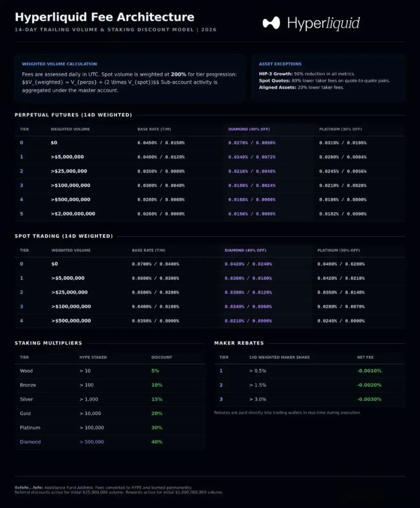This screenshot has width=420, height=508.
Task: Select the spot 0.0700% / 0.0400% base rate
Action: [x=155, y=264]
